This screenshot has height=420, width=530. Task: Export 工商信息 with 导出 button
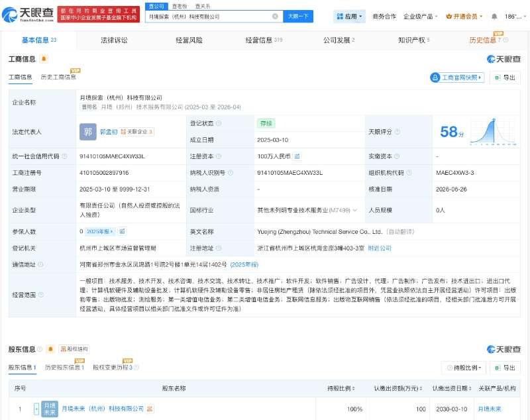click(505, 78)
